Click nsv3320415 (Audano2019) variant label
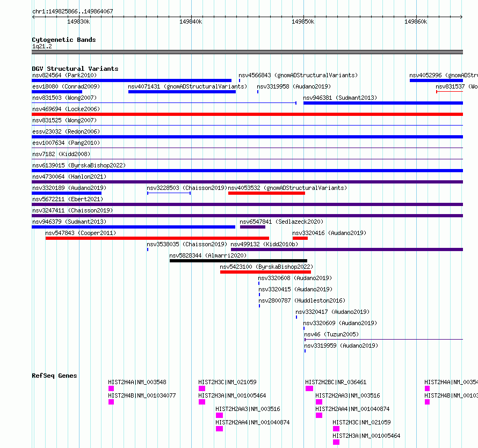Screen dimensions: 478x448 (x=295, y=289)
